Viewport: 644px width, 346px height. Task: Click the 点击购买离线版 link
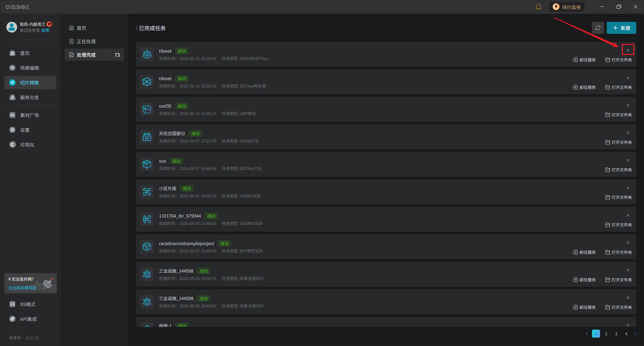[22, 288]
